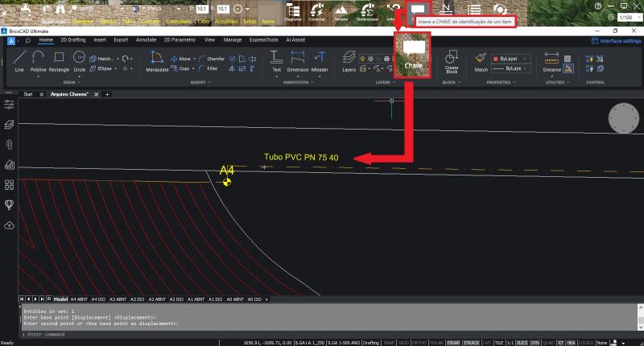Click the Chave button in the ribbon
This screenshot has width=644, height=346.
(413, 56)
